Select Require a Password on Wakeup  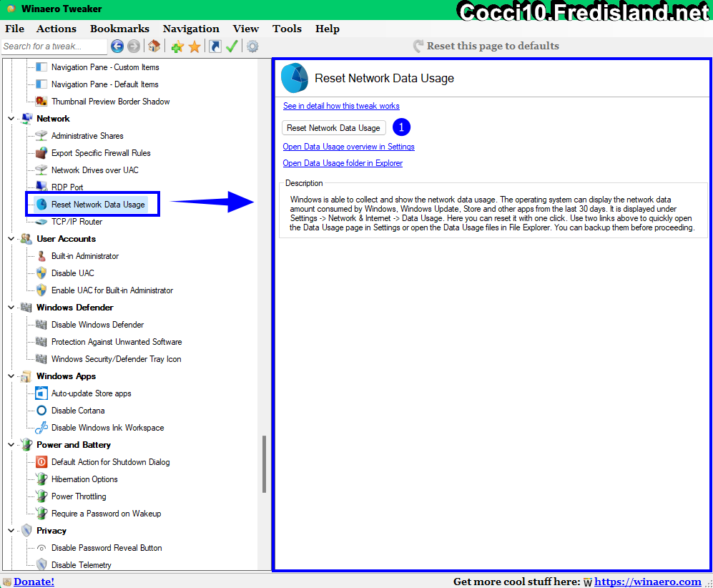tap(106, 514)
